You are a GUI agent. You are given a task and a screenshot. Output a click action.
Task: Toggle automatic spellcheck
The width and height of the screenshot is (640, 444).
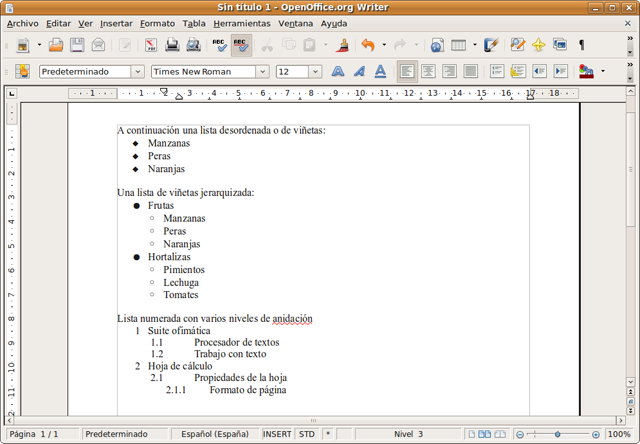click(x=241, y=45)
